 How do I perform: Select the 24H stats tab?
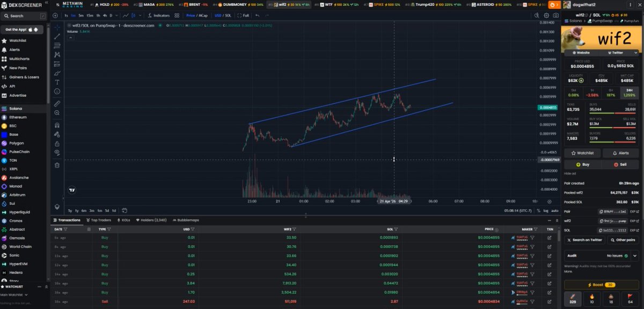coord(628,92)
